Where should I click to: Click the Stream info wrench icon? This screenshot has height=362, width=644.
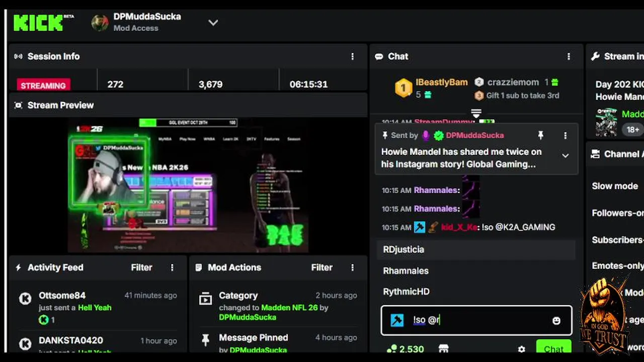pyautogui.click(x=595, y=56)
